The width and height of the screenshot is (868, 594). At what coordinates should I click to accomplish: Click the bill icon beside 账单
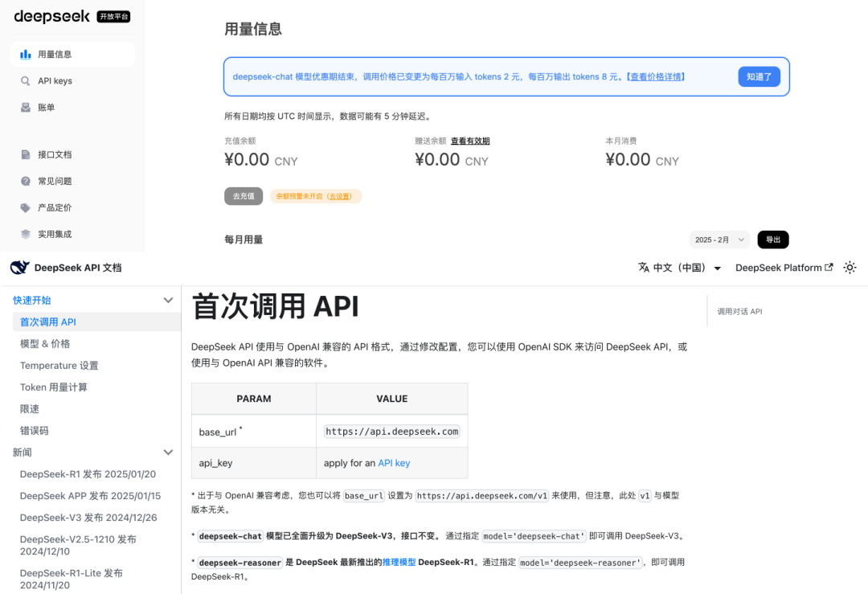[26, 108]
